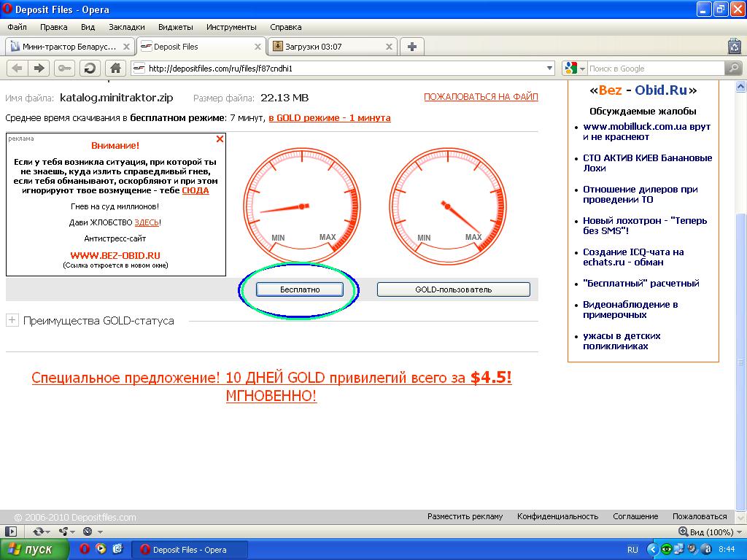Launch Opera from the quick launch icon
Image resolution: width=747 pixels, height=560 pixels.
click(x=85, y=549)
